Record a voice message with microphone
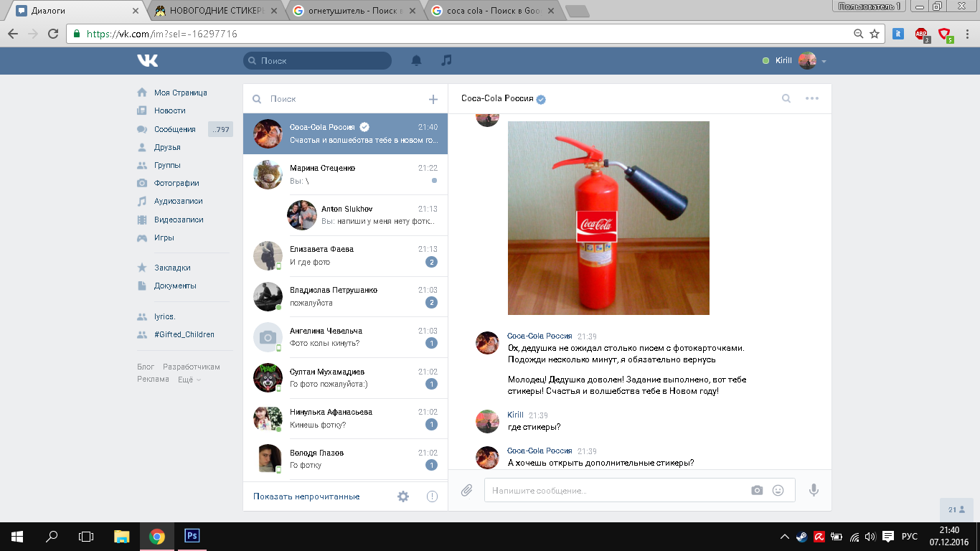980x551 pixels. (814, 490)
